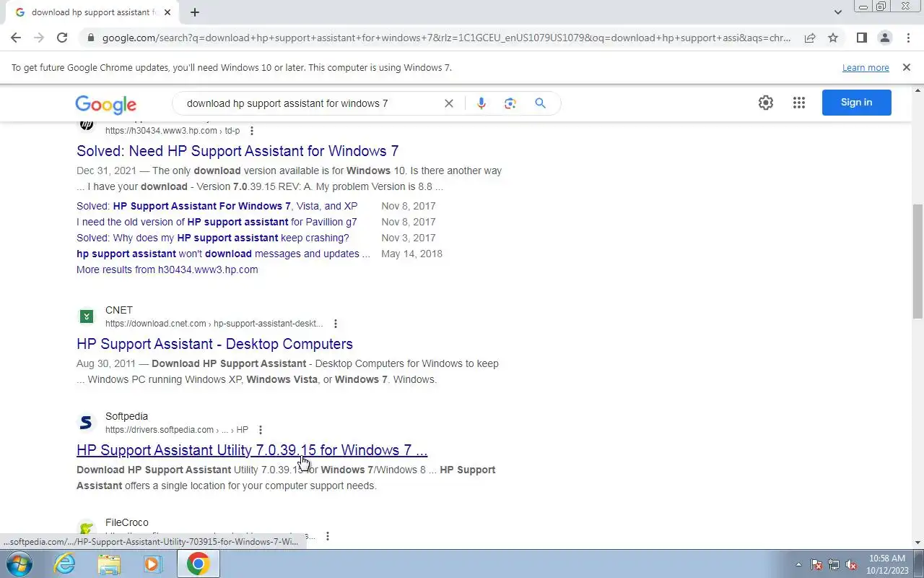Open more options for h30434 HP result
The image size is (924, 578).
[x=251, y=131]
